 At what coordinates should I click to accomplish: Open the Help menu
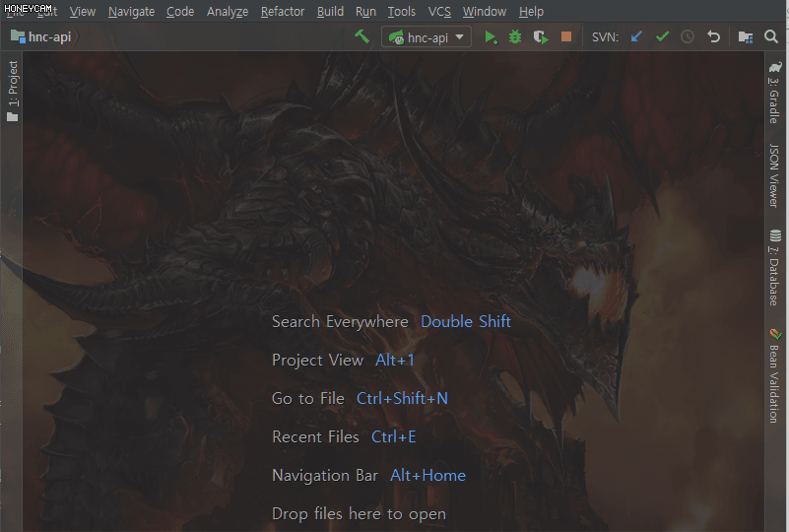(x=531, y=12)
